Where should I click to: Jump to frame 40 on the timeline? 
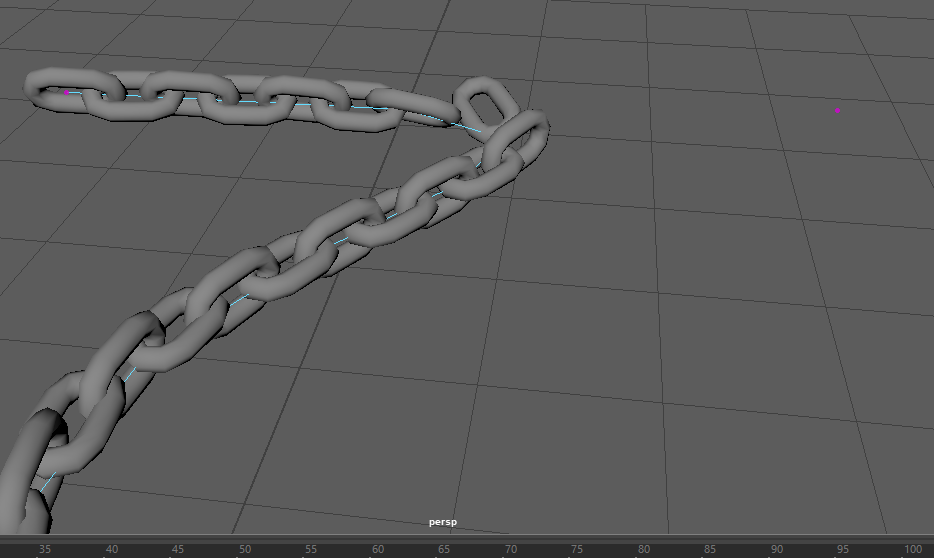(x=111, y=549)
